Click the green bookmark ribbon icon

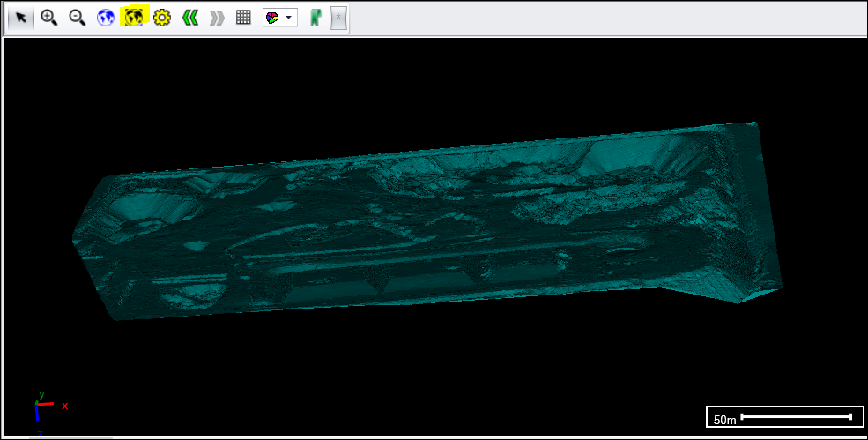(x=315, y=18)
